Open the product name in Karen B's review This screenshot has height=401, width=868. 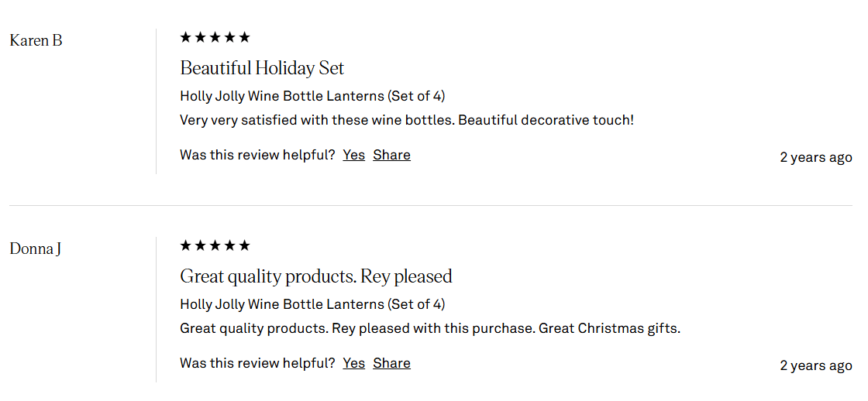pyautogui.click(x=312, y=96)
